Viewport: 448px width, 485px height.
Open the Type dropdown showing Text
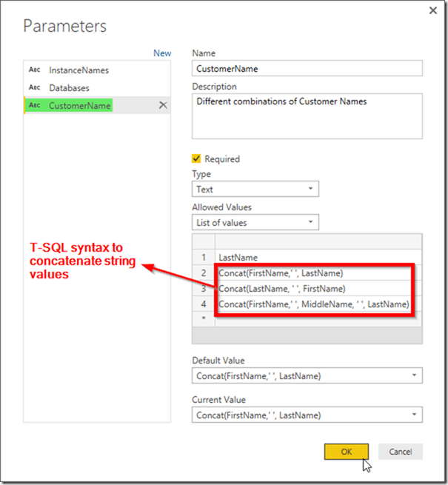255,189
